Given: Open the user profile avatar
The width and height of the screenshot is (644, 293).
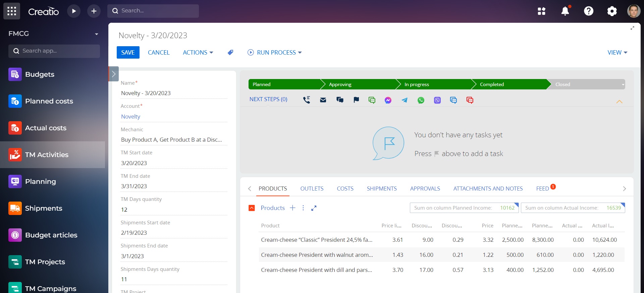Looking at the screenshot, I should coord(634,11).
